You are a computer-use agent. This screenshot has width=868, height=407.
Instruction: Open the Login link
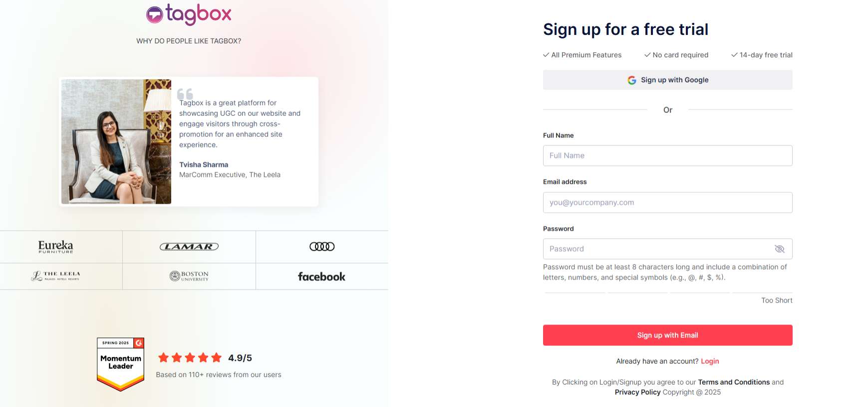(710, 361)
